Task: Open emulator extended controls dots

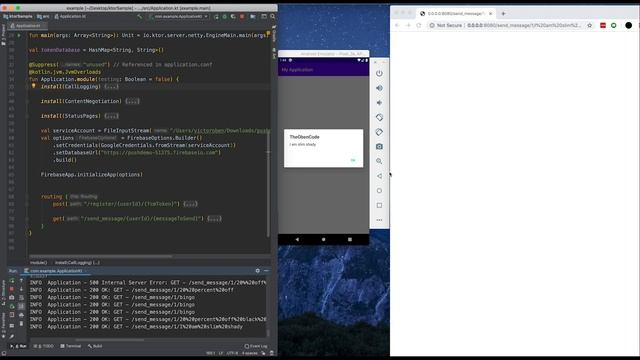Action: [x=379, y=220]
